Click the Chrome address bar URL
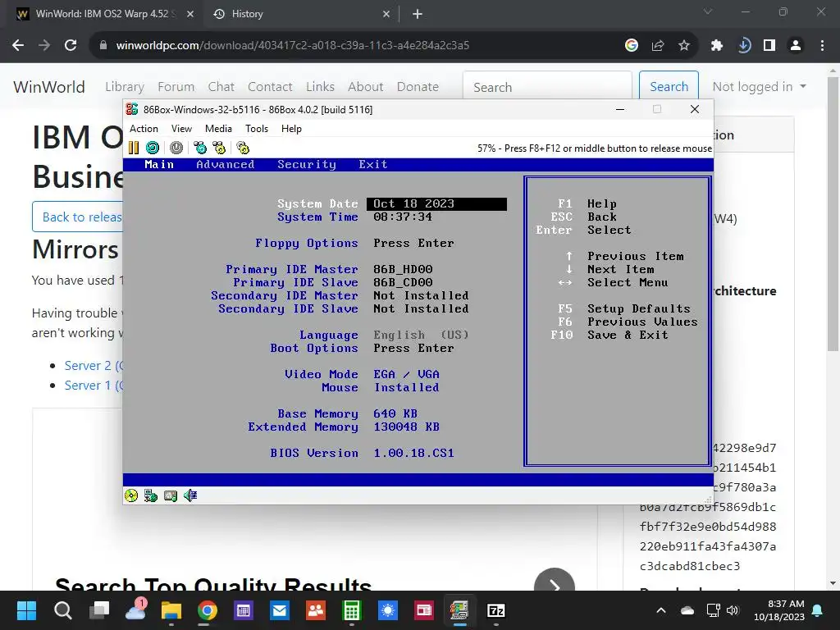The height and width of the screenshot is (630, 840). coord(293,46)
